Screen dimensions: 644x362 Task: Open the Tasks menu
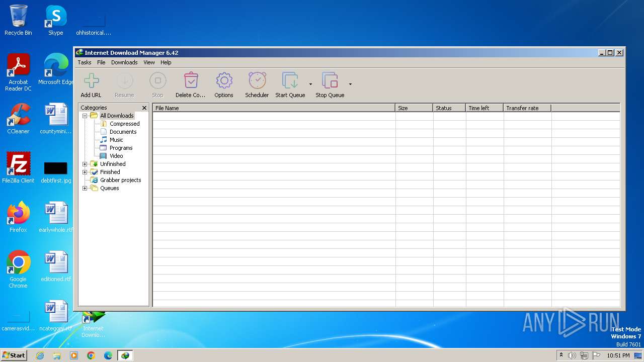pos(85,62)
